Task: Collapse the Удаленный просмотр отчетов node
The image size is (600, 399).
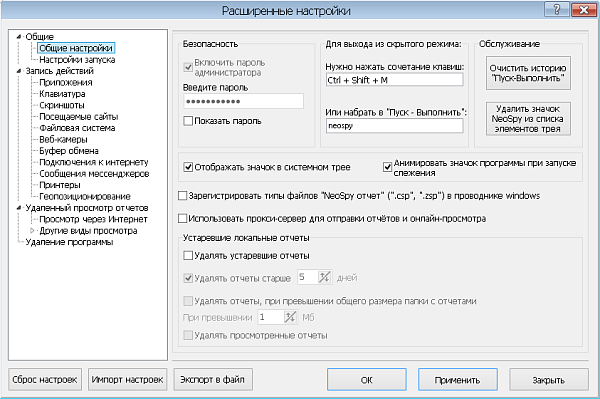Action: pos(19,208)
